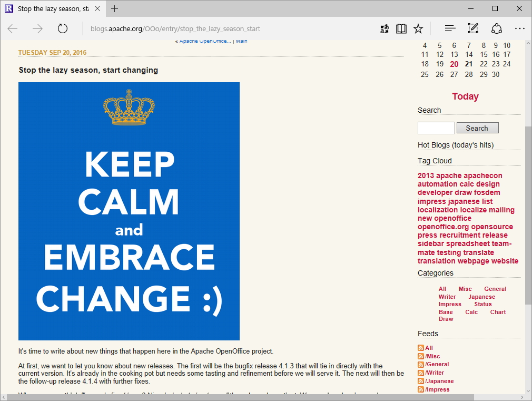Viewport: 532px width, 401px height.
Task: Click the 'Hot Blogs (today's hits)' heading
Action: (x=456, y=145)
